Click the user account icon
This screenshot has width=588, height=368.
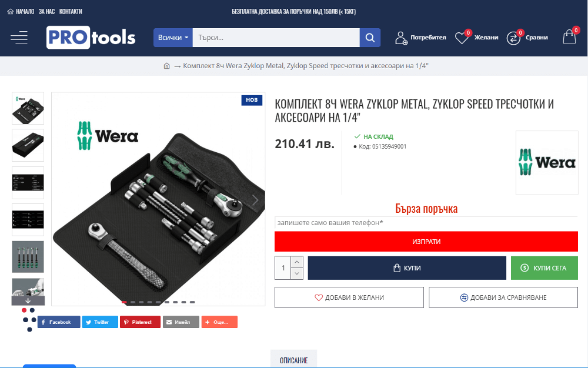[401, 38]
